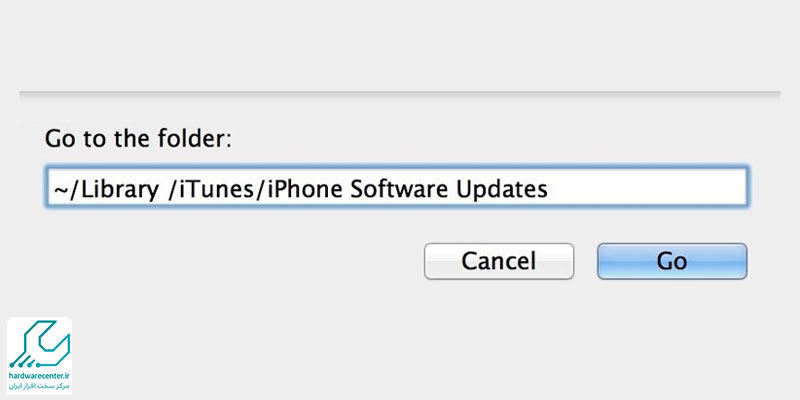Click the Persian caption under the logo
The height and width of the screenshot is (400, 800).
coord(39,385)
